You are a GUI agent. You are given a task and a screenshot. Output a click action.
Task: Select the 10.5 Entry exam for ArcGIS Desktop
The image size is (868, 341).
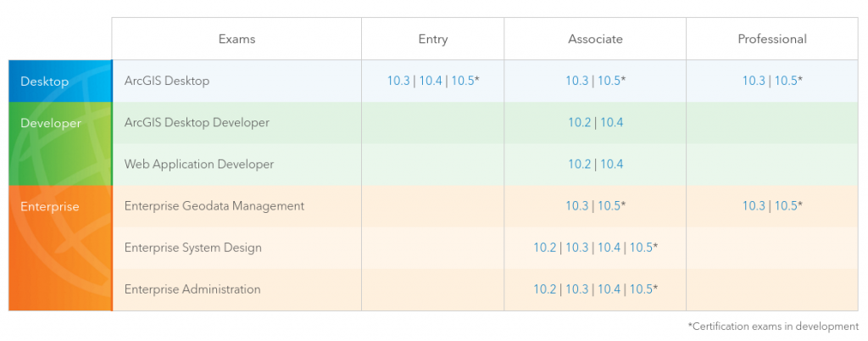(x=463, y=81)
